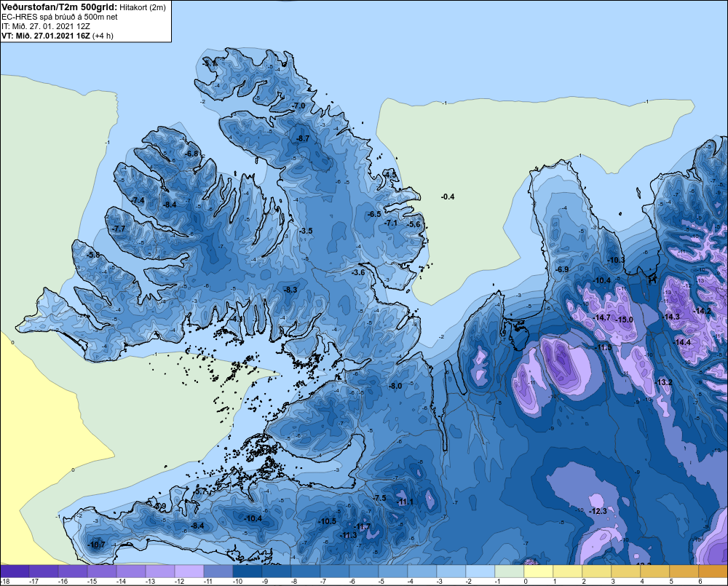
Task: Select the legend swatch between -17 and -16
Action: tap(44, 571)
